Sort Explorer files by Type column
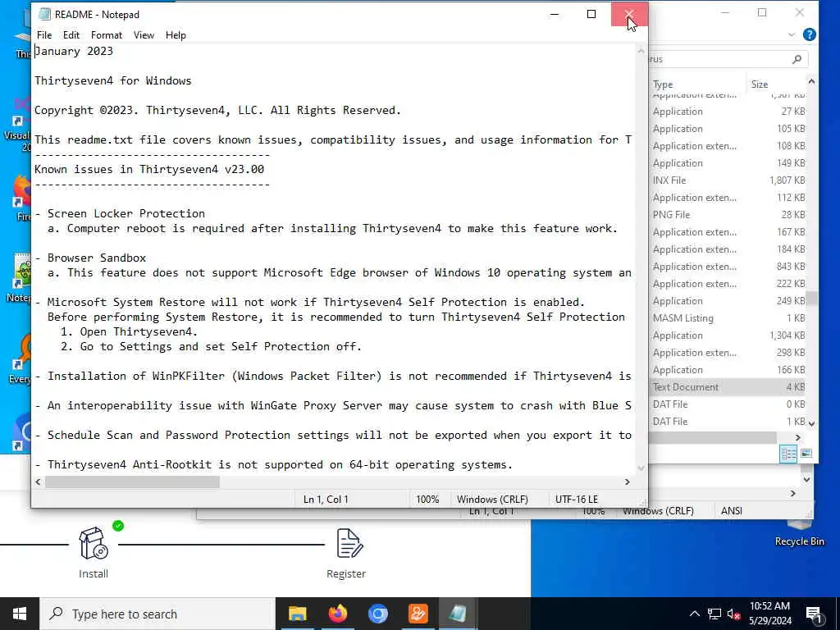Screen dimensions: 840x630 pos(696,84)
